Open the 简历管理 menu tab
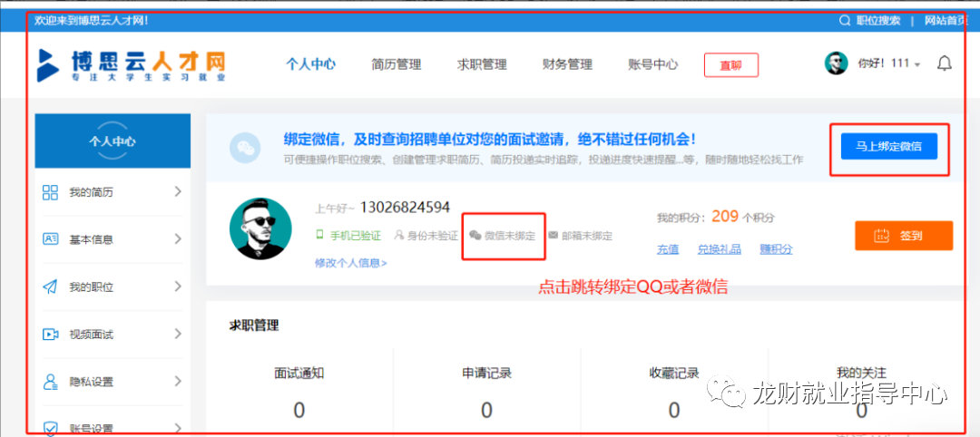This screenshot has height=437, width=980. pyautogui.click(x=396, y=64)
